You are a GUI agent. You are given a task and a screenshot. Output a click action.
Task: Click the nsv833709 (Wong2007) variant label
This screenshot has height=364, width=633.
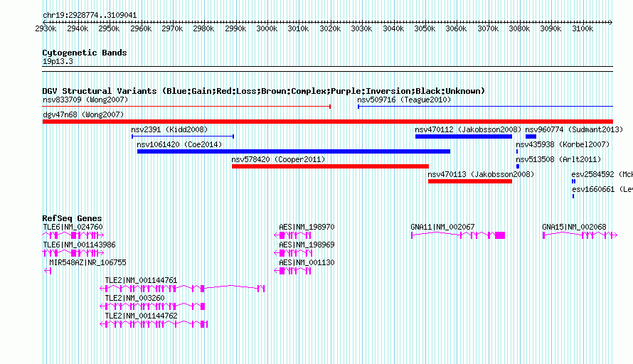85,100
